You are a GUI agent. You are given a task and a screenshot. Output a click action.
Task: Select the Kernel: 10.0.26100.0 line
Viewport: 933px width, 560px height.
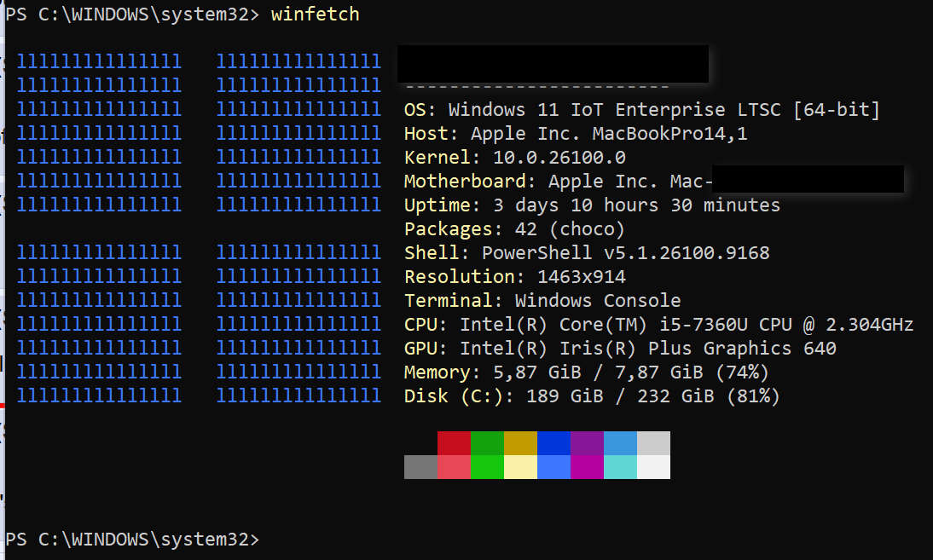coord(515,158)
